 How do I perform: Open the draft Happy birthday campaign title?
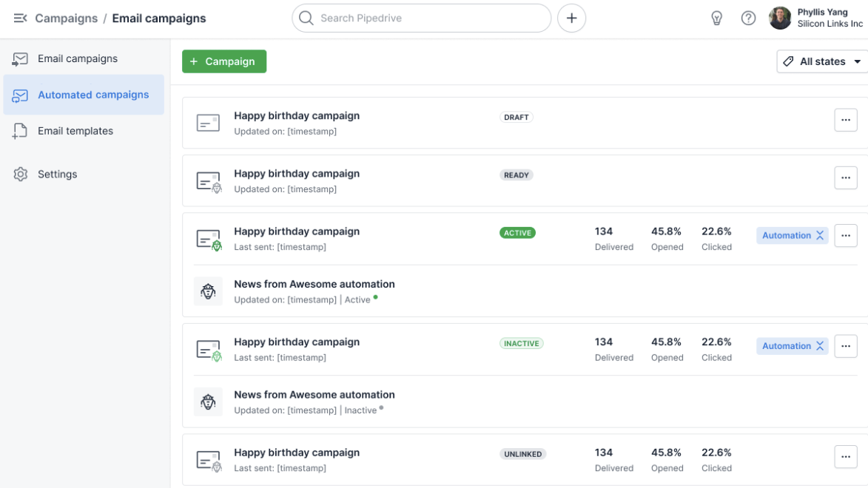point(297,115)
